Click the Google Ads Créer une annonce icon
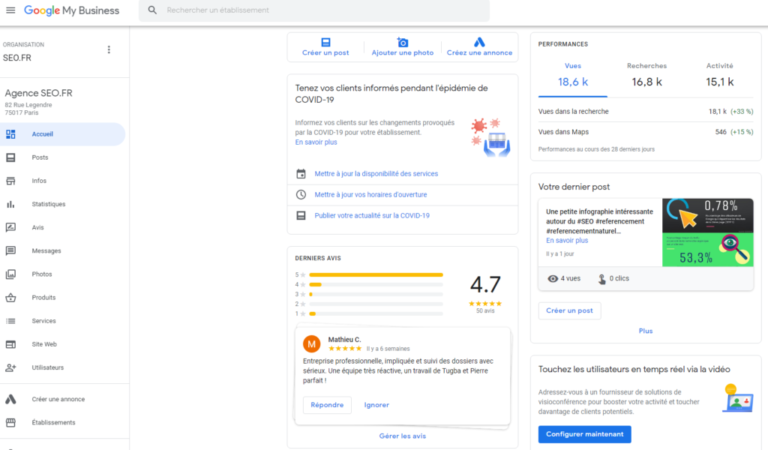Image resolution: width=768 pixels, height=450 pixels. [x=10, y=399]
